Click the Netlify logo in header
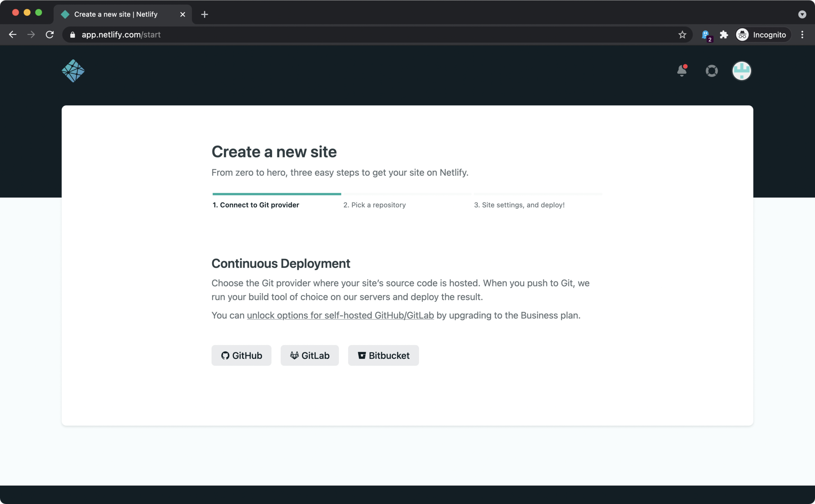The height and width of the screenshot is (504, 815). coord(73,71)
